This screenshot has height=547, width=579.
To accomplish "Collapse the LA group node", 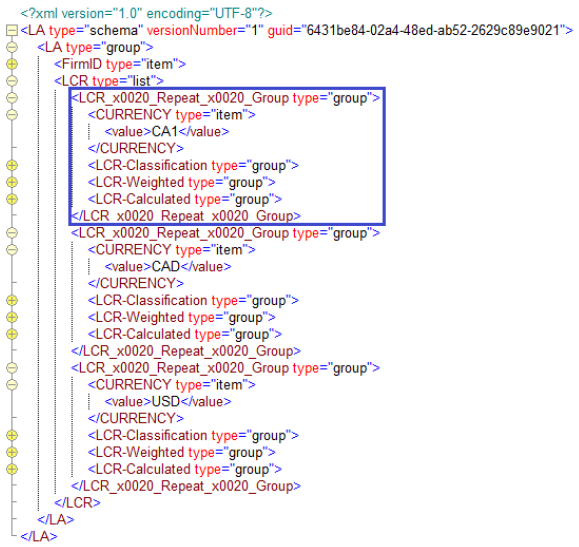I will (x=12, y=47).
